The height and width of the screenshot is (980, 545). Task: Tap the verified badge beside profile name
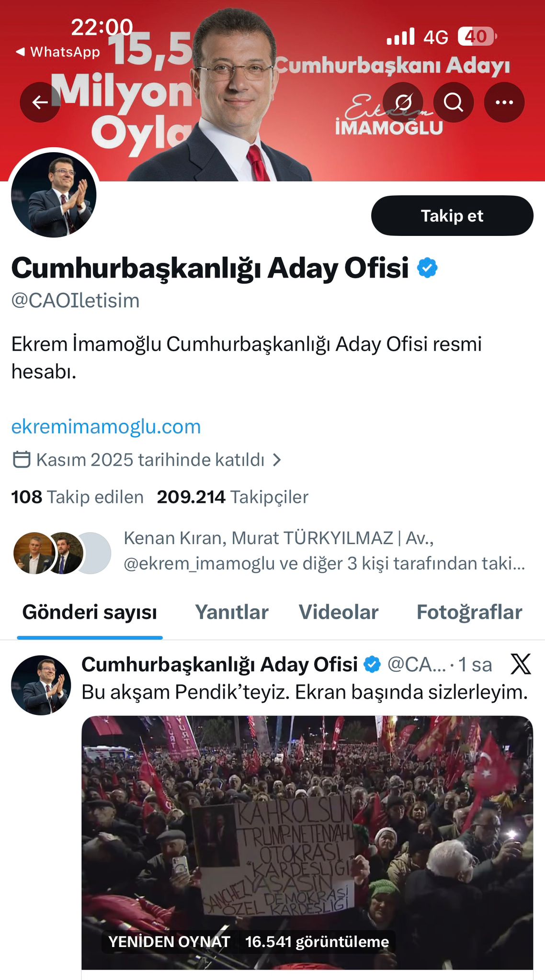427,268
